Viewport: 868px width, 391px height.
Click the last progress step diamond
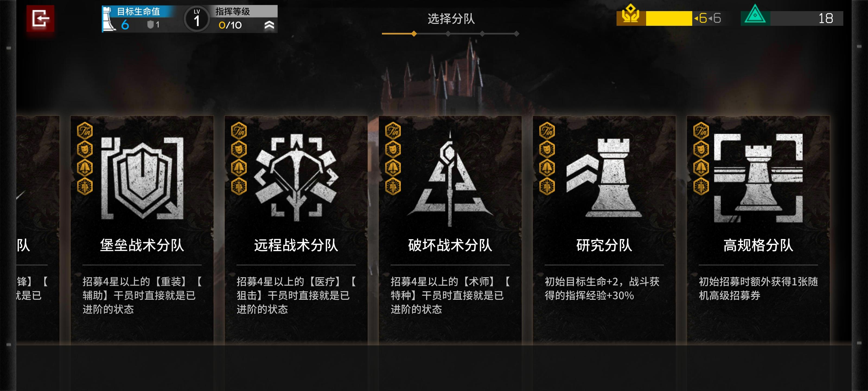pyautogui.click(x=516, y=34)
